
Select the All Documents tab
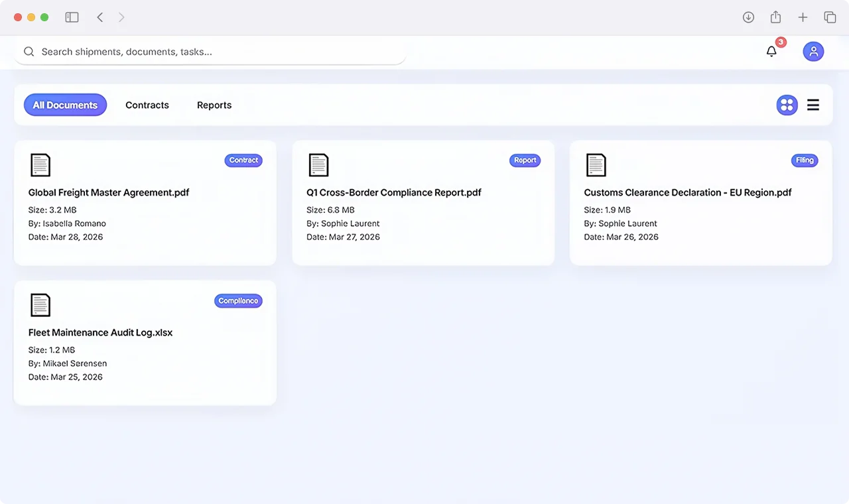[x=65, y=105]
